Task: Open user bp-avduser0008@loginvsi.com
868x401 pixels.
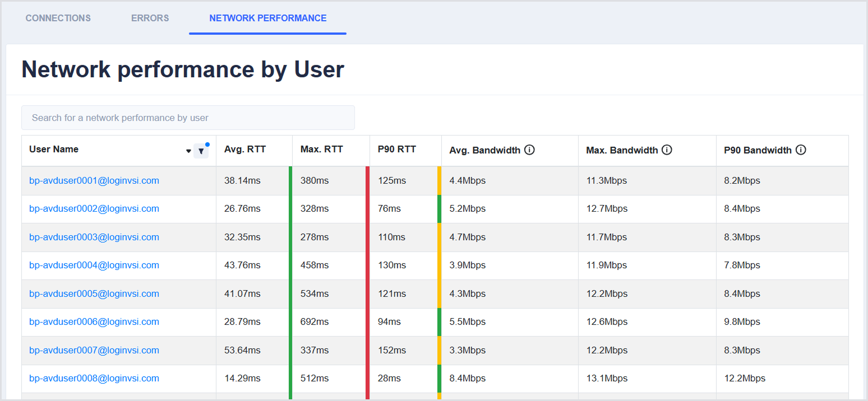Action: [x=94, y=378]
